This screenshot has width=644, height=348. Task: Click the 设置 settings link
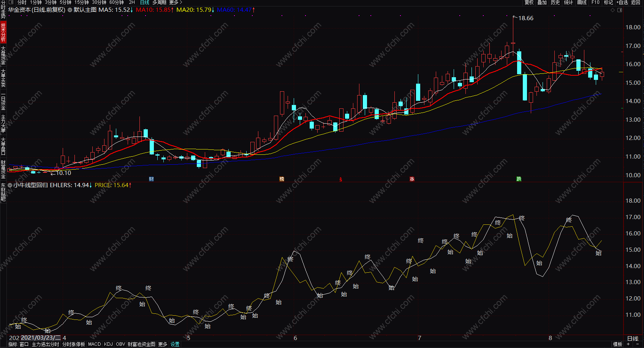(175, 344)
